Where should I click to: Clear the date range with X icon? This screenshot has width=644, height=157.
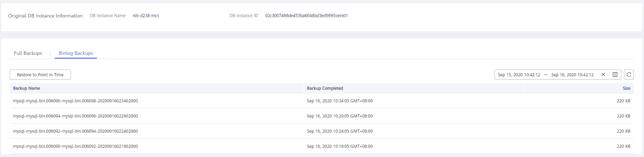click(x=603, y=75)
